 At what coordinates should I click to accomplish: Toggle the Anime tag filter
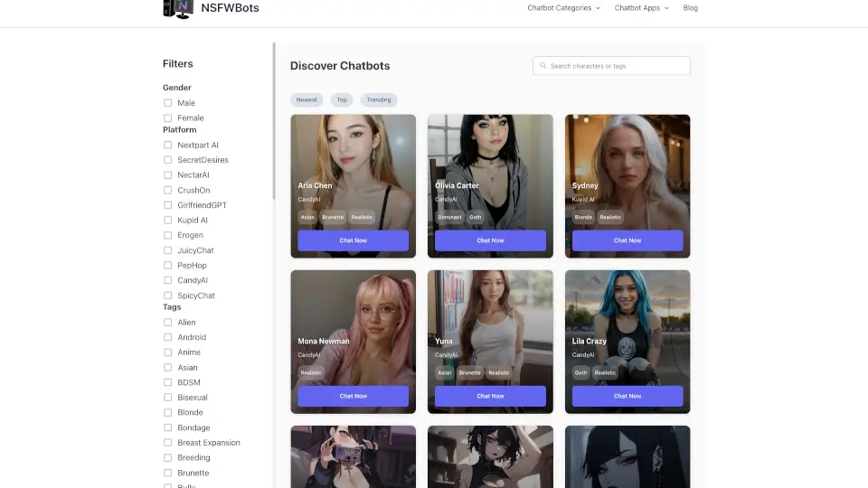168,352
